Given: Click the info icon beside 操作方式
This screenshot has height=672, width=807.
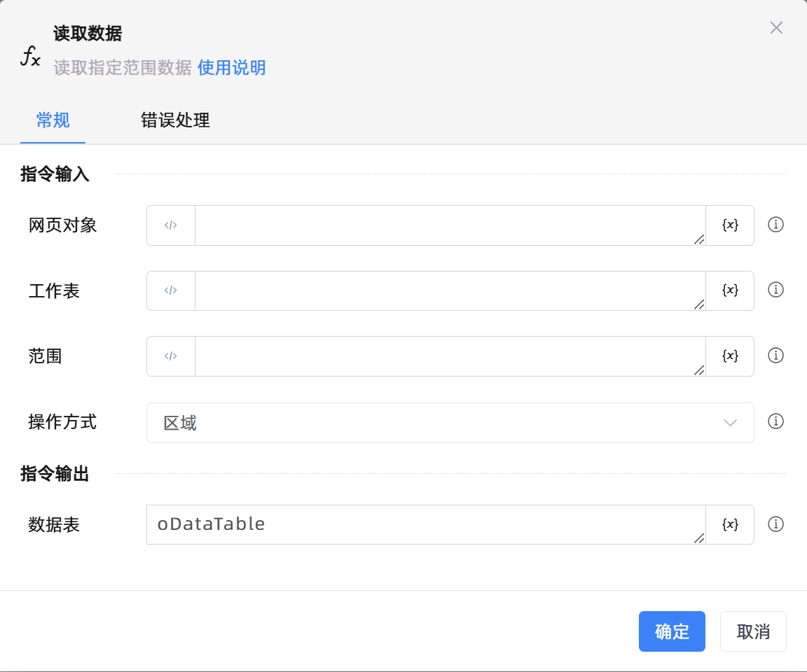Looking at the screenshot, I should pos(775,421).
